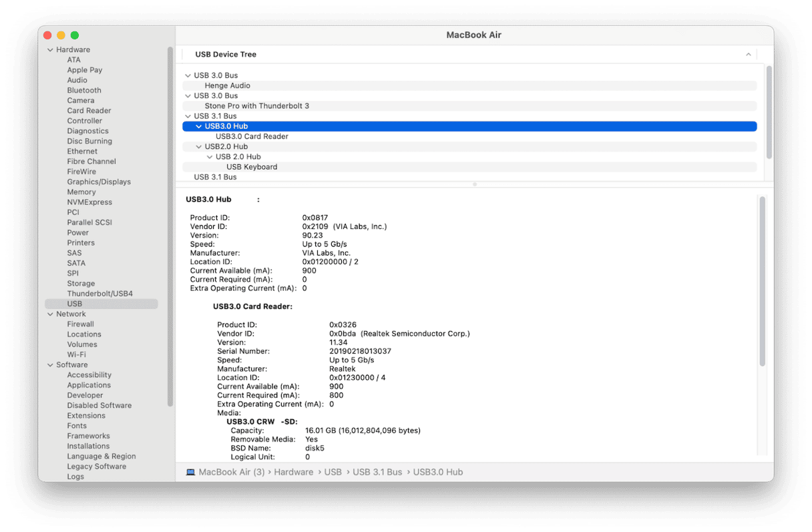
Task: Collapse the Software section in sidebar
Action: [50, 365]
